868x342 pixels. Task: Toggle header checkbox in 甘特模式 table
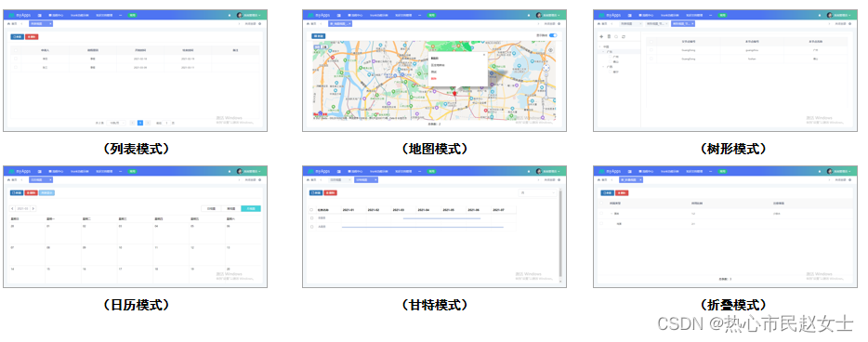[x=311, y=210]
